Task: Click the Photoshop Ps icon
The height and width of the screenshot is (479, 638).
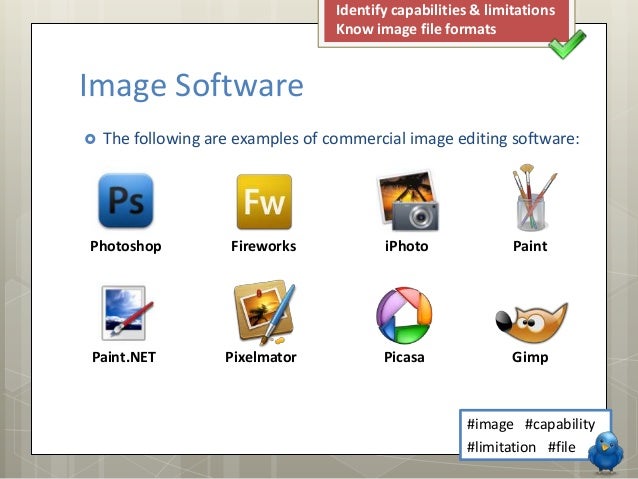Action: click(126, 200)
